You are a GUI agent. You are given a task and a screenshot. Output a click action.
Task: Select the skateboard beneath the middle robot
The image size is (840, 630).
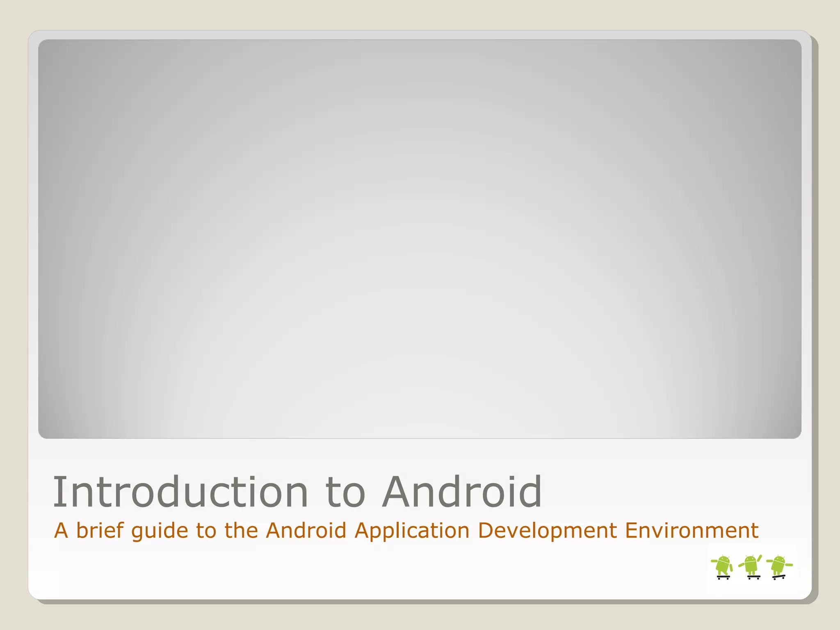click(753, 577)
